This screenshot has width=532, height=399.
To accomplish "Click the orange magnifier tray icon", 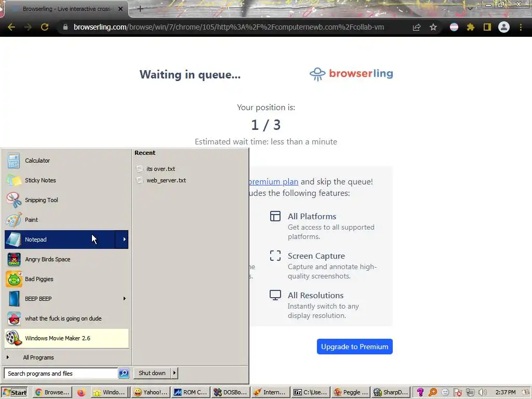I will [x=433, y=392].
